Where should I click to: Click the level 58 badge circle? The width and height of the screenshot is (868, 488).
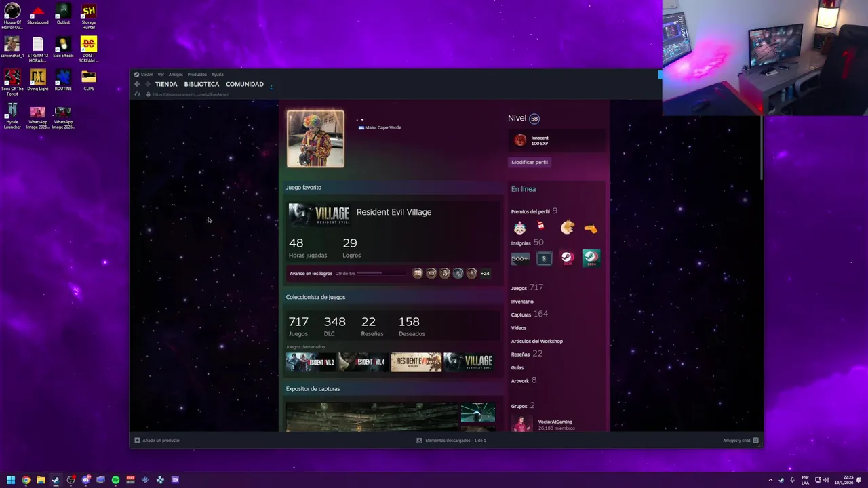pos(534,119)
